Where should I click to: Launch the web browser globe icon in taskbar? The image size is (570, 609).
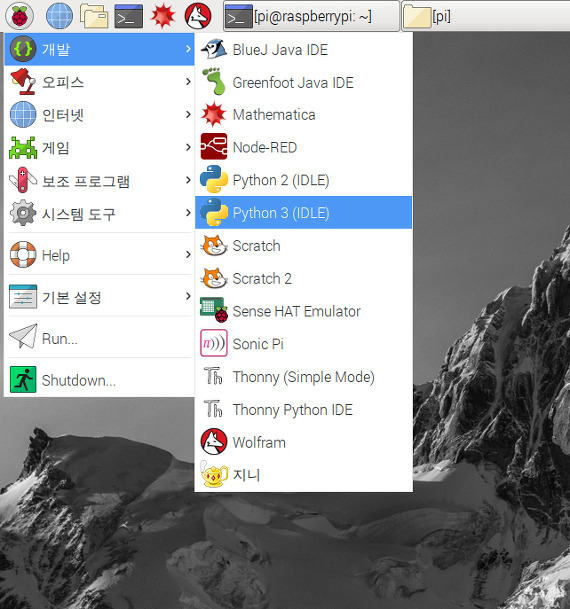[59, 16]
